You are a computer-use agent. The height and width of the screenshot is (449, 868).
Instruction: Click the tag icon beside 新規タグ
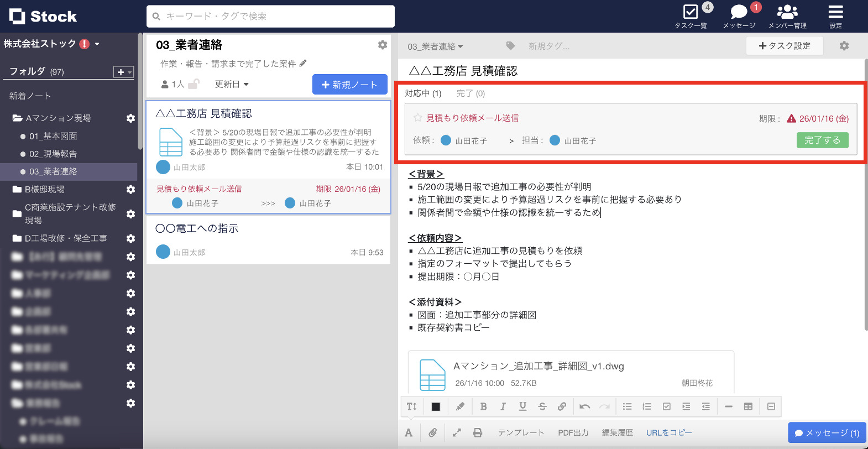tap(510, 46)
